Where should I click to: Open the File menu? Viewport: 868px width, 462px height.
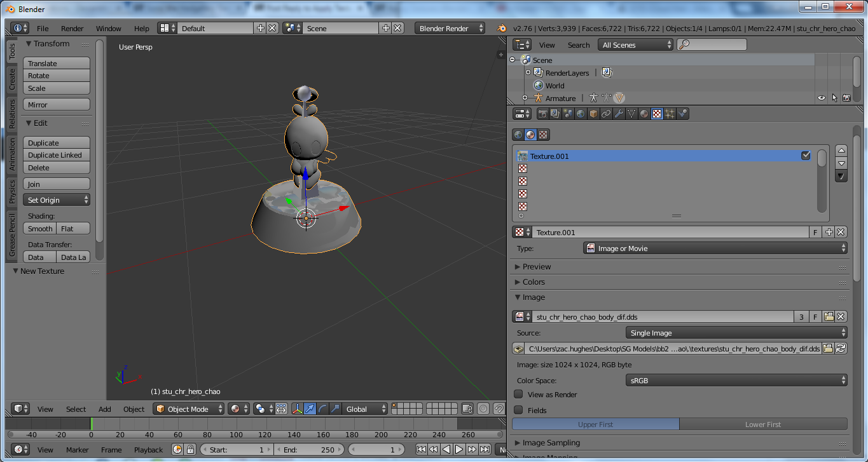point(43,29)
